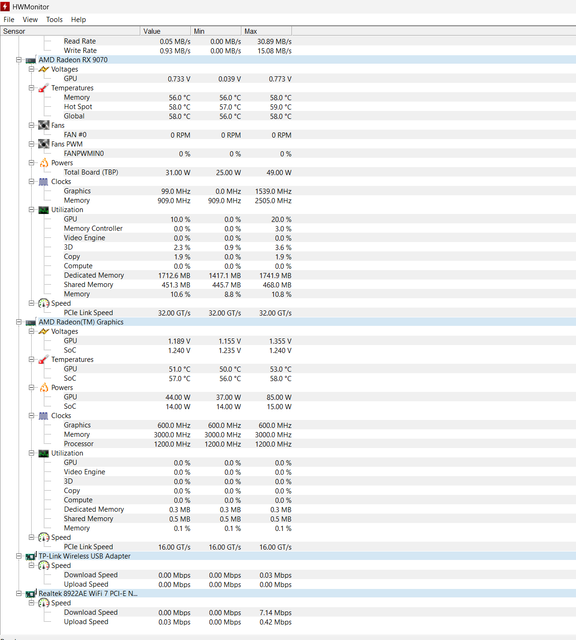Click the Fans PWM group icon
The image size is (576, 640).
(x=43, y=144)
